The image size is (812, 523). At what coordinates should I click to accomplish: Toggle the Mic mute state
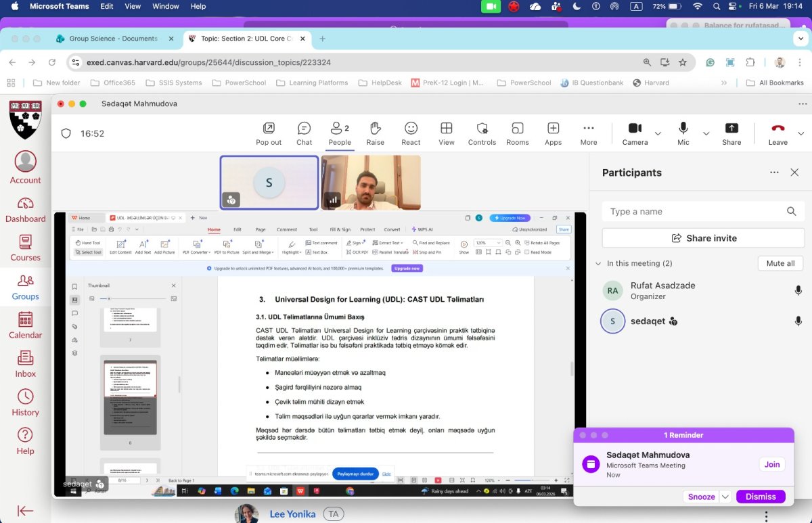pos(683,133)
